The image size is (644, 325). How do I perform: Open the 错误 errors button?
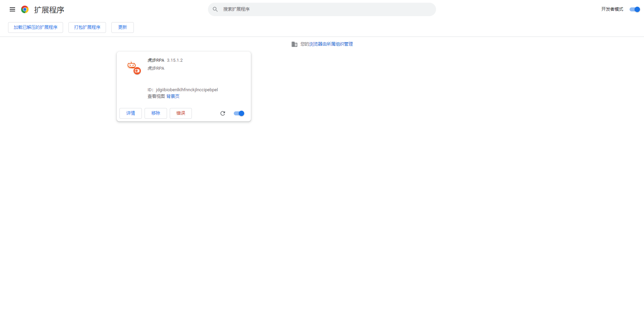[x=181, y=113]
